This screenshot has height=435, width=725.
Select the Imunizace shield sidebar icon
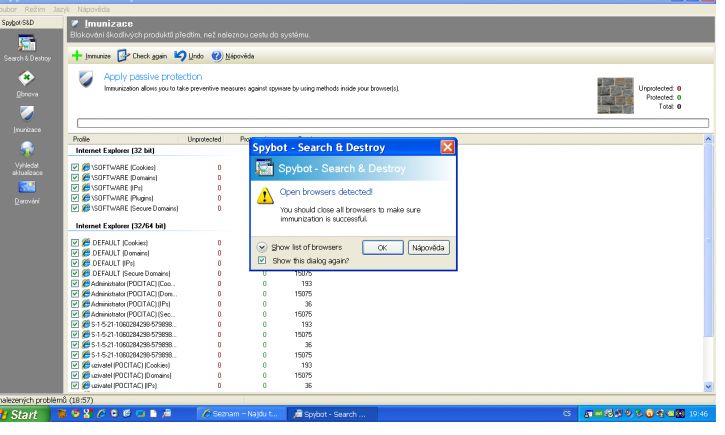point(27,113)
